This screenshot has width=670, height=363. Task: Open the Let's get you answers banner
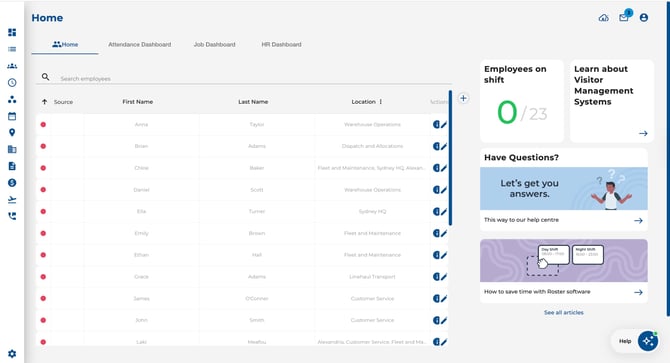pos(564,188)
